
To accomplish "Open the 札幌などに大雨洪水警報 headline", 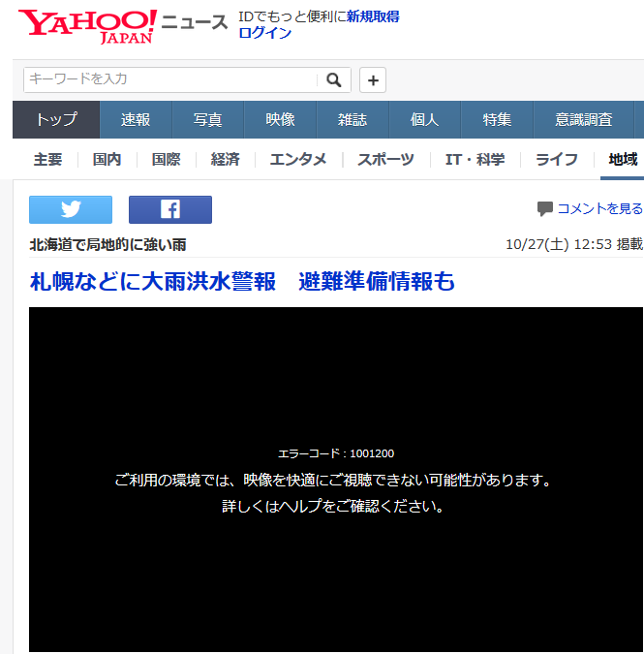I will (x=242, y=282).
